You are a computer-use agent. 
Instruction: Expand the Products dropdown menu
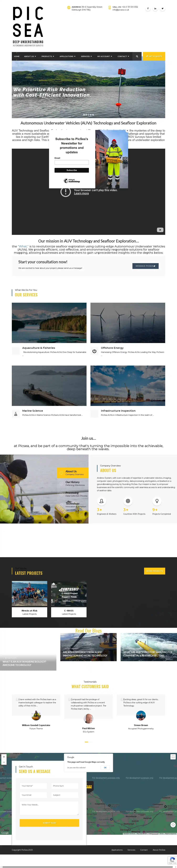tap(48, 56)
